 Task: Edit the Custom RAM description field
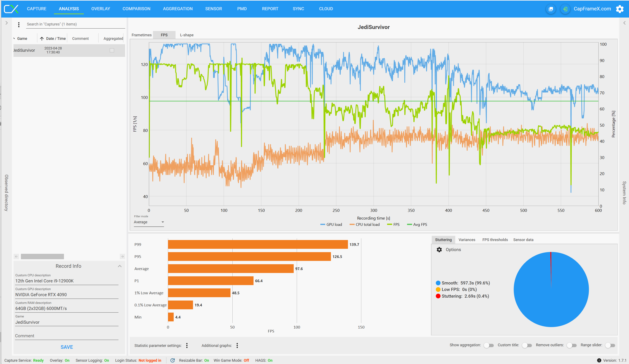coord(67,308)
